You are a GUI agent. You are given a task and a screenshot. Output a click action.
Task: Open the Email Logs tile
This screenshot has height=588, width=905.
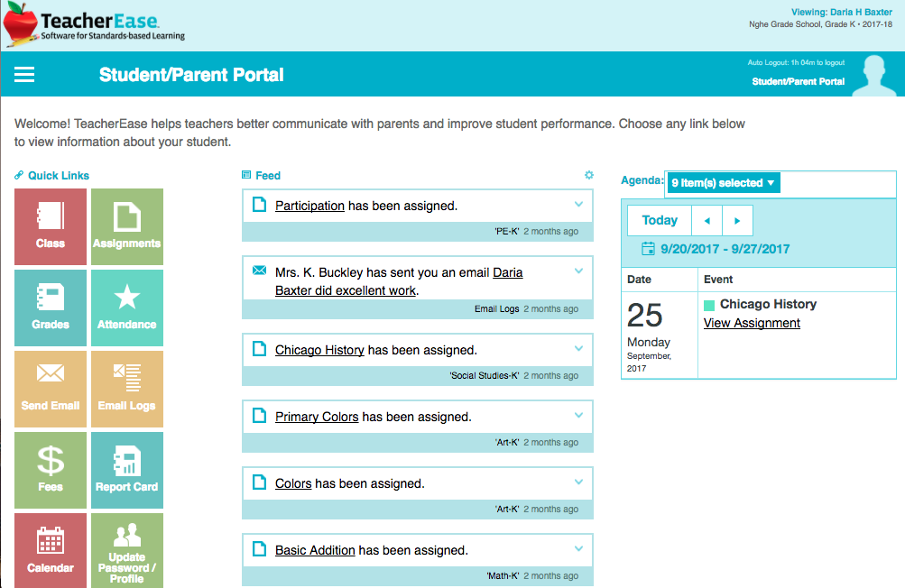tap(127, 389)
